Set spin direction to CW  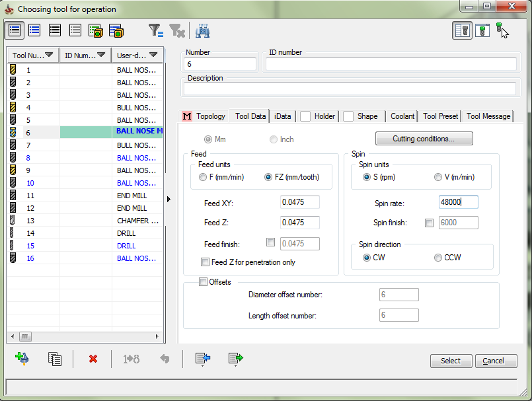tap(366, 258)
